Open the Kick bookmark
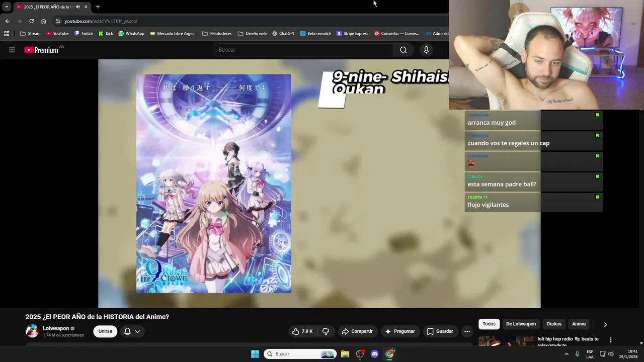644x362 pixels. point(106,34)
